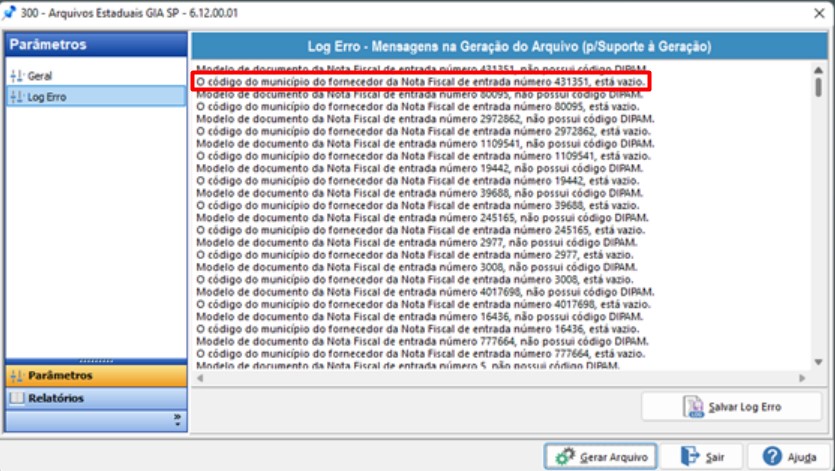Image resolution: width=835 pixels, height=471 pixels.
Task: Click Gerar Arquivo button
Action: tap(601, 457)
